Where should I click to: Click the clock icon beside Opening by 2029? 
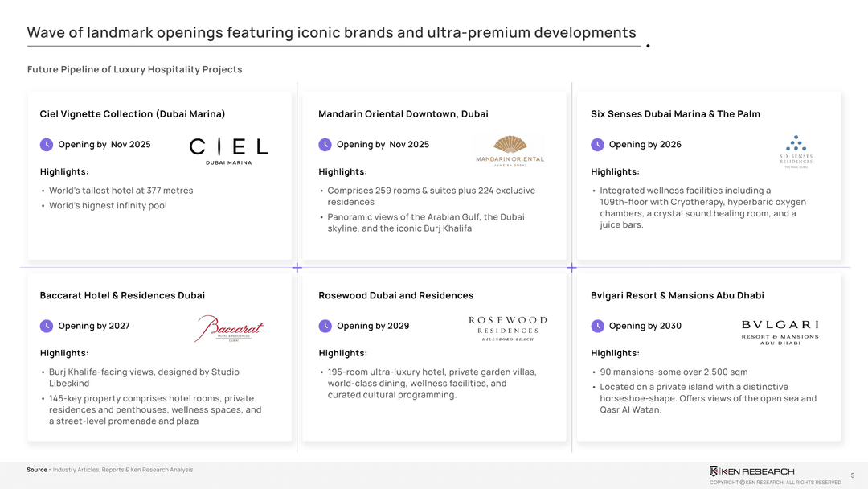[325, 326]
